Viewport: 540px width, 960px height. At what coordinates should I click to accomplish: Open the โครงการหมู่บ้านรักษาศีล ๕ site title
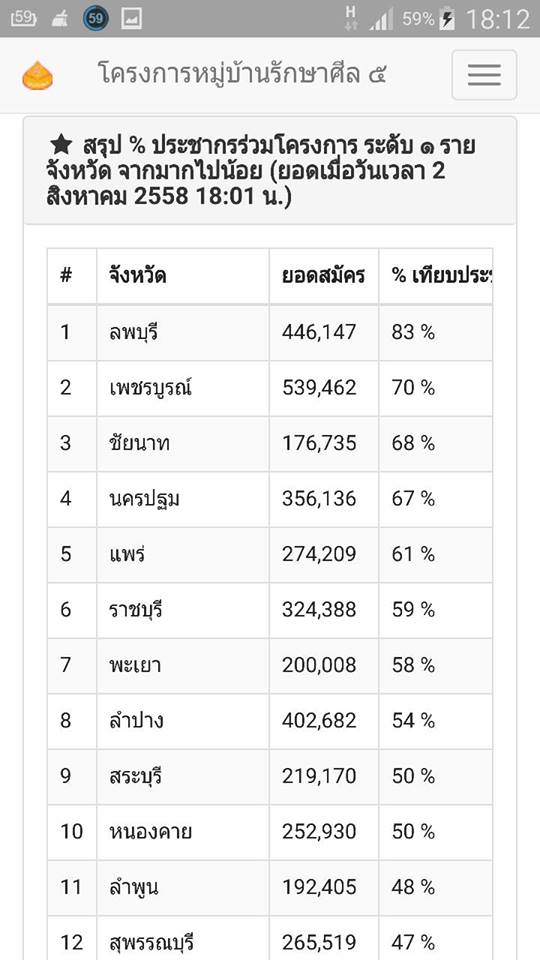click(x=242, y=75)
